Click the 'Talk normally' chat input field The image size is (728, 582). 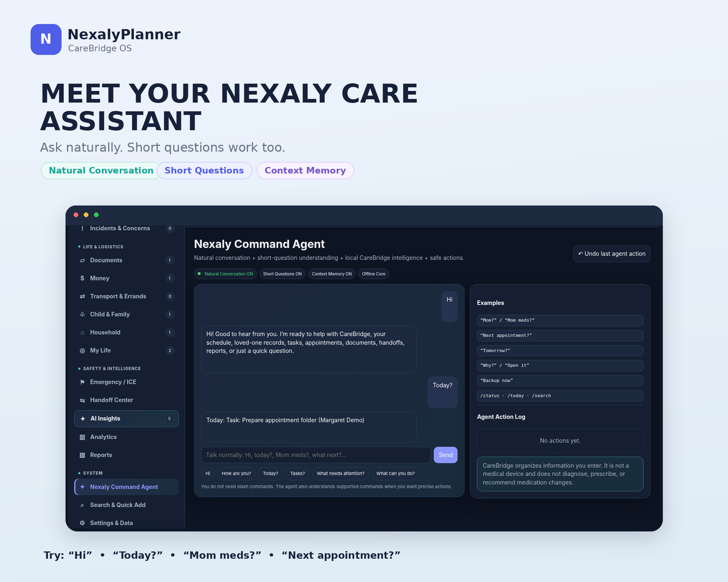316,455
